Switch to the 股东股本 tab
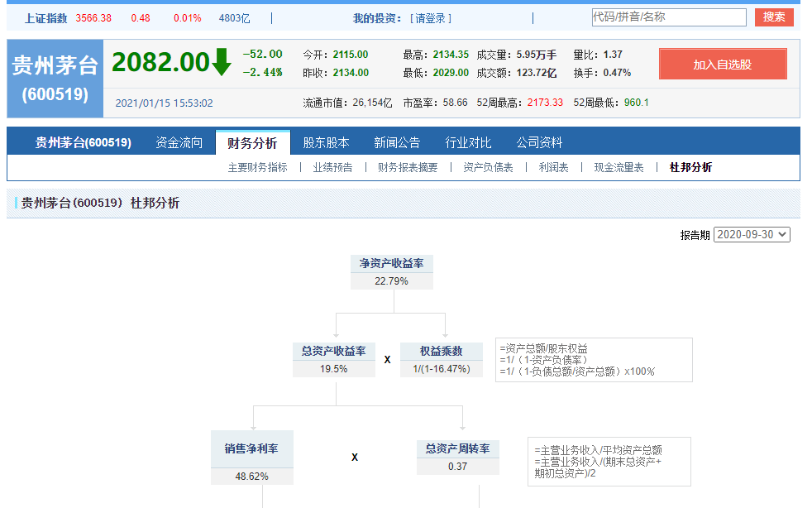This screenshot has width=812, height=508. click(x=326, y=142)
